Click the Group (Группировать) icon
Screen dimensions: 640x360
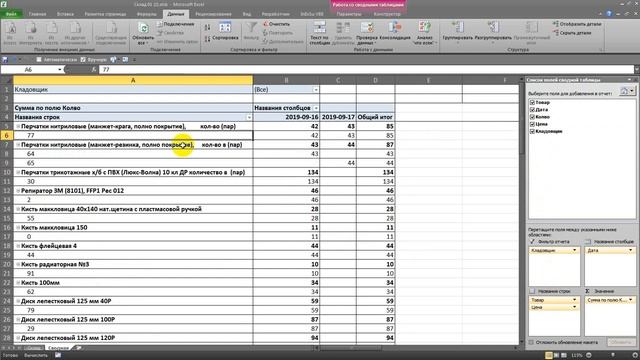458,28
